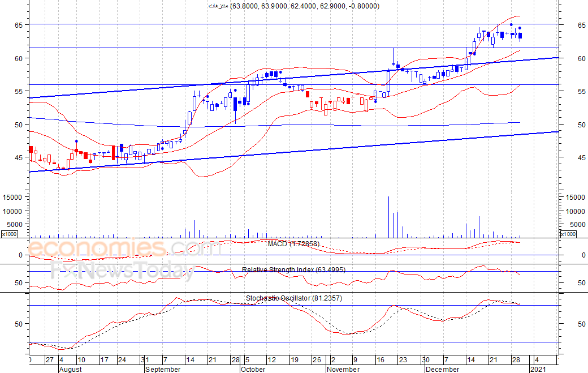
Task: Click the 15000 volume label on right axis
Action: click(573, 197)
